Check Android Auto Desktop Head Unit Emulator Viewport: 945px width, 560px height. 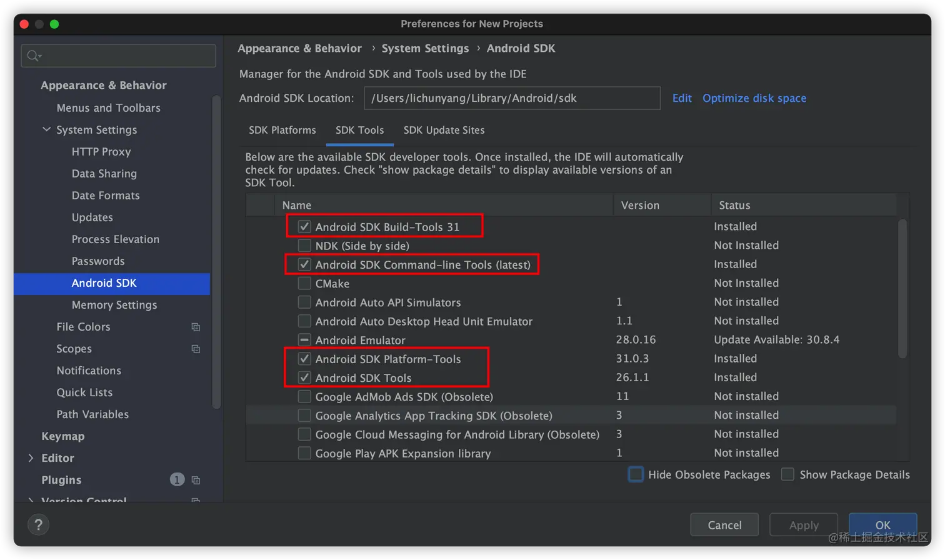(x=304, y=321)
